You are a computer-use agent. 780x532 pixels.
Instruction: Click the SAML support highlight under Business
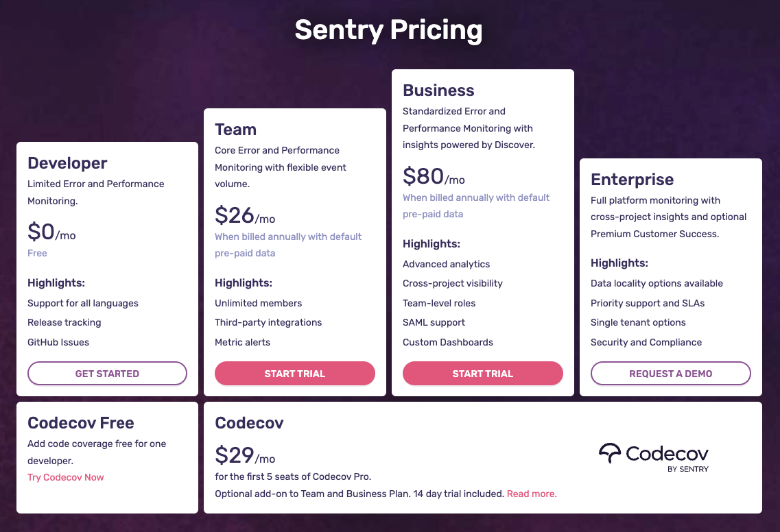[434, 322]
